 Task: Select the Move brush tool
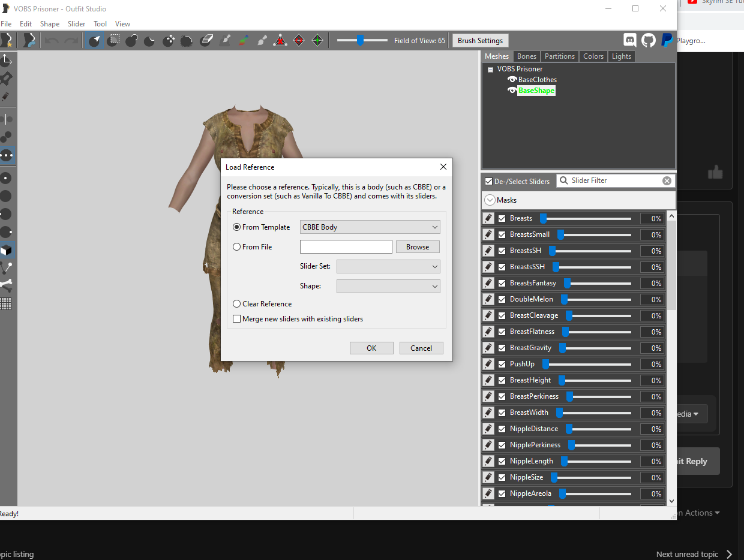pyautogui.click(x=169, y=40)
